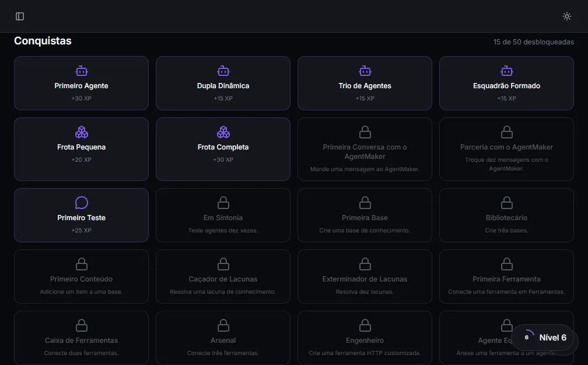Click 'Teste agentes dez vezes.' description
This screenshot has width=588, height=365.
click(223, 230)
